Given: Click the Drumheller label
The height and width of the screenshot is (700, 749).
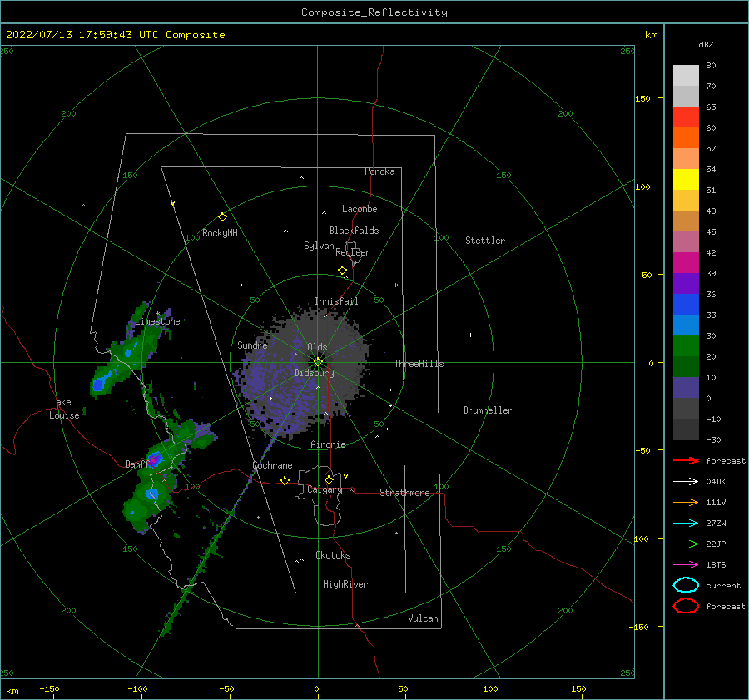Looking at the screenshot, I should [488, 410].
